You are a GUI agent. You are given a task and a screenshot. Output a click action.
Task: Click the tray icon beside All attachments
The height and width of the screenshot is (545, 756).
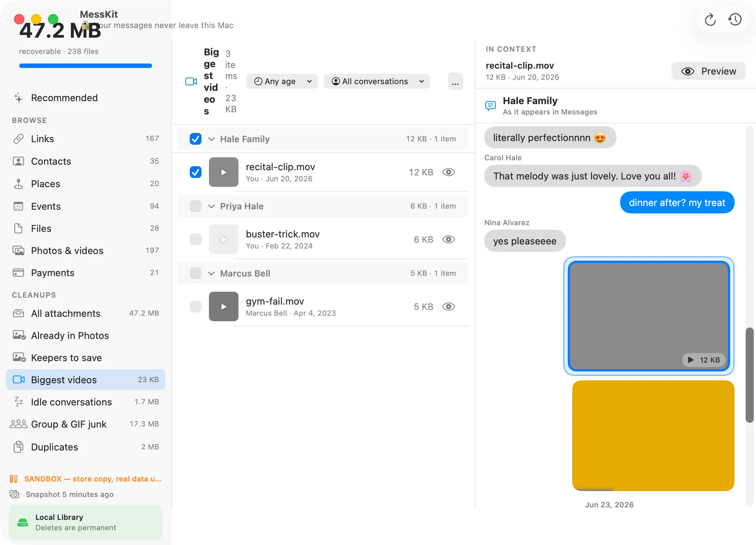point(18,313)
